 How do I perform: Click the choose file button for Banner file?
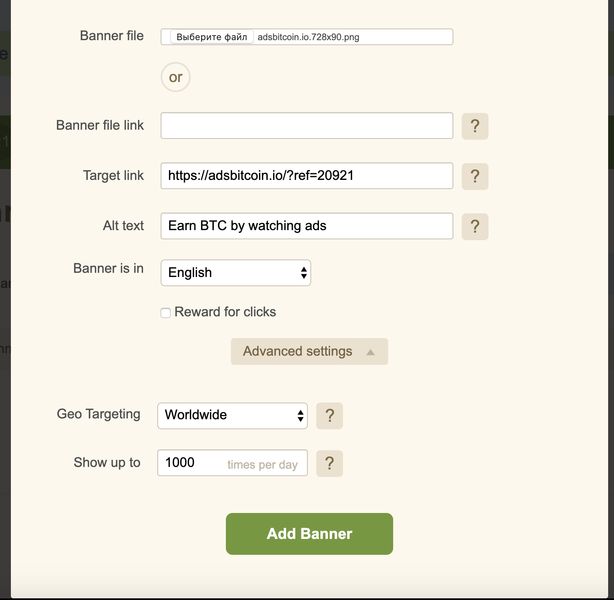(x=211, y=37)
